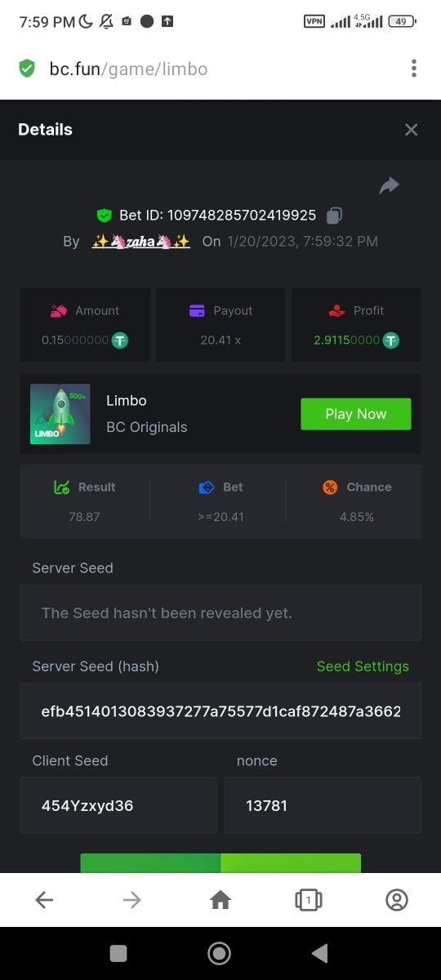Screen dimensions: 441x980
Task: Select the nonce field
Action: [x=323, y=805]
